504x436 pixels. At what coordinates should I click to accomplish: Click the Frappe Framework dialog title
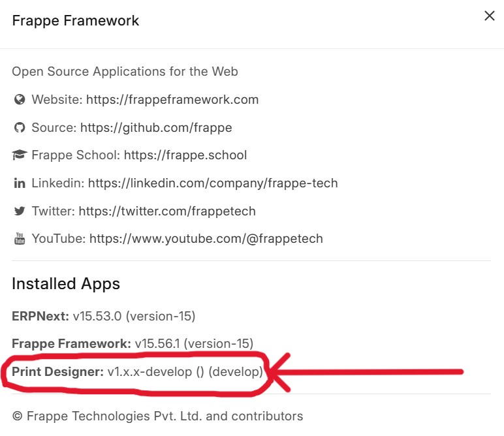76,21
